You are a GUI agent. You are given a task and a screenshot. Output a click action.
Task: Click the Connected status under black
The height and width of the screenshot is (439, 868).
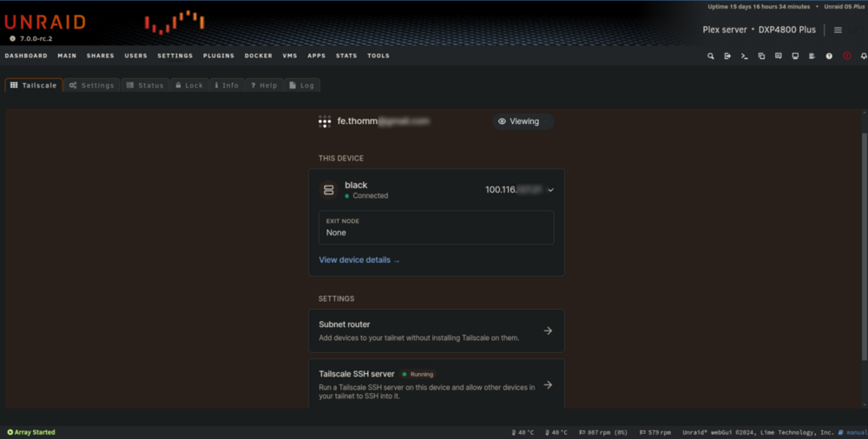click(366, 196)
